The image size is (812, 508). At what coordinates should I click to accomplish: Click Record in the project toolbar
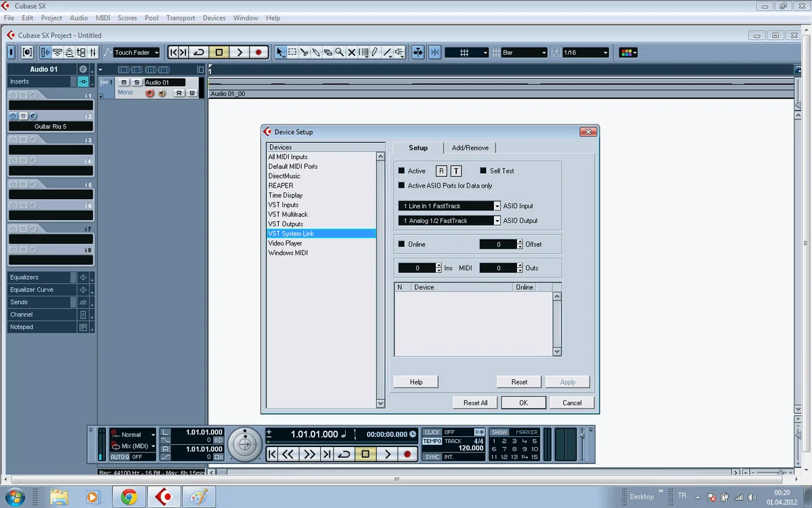tap(258, 52)
